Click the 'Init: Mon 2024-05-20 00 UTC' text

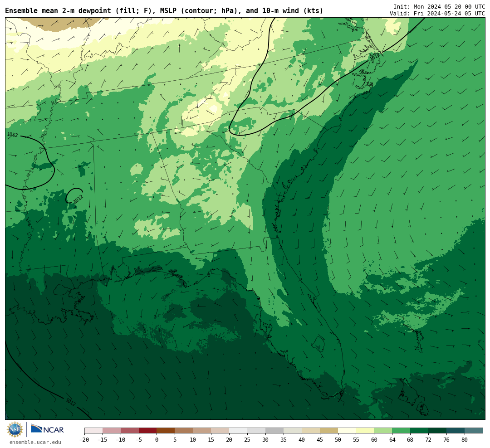tap(439, 6)
